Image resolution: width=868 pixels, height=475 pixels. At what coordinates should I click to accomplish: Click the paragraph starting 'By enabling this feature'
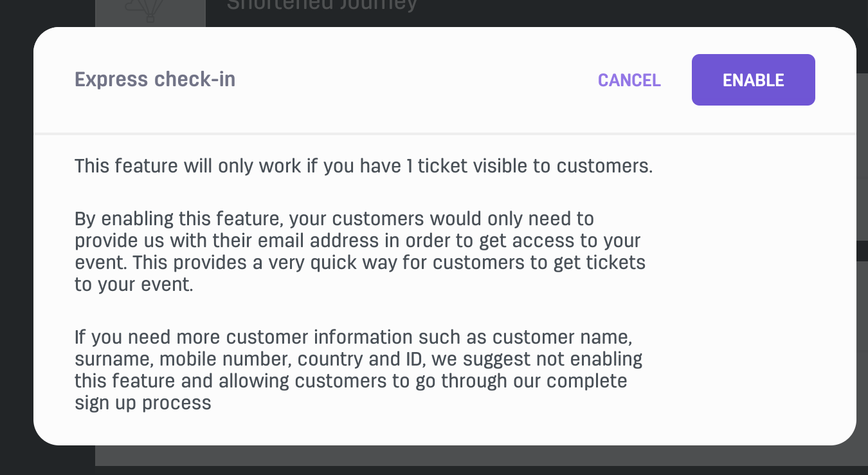click(360, 252)
